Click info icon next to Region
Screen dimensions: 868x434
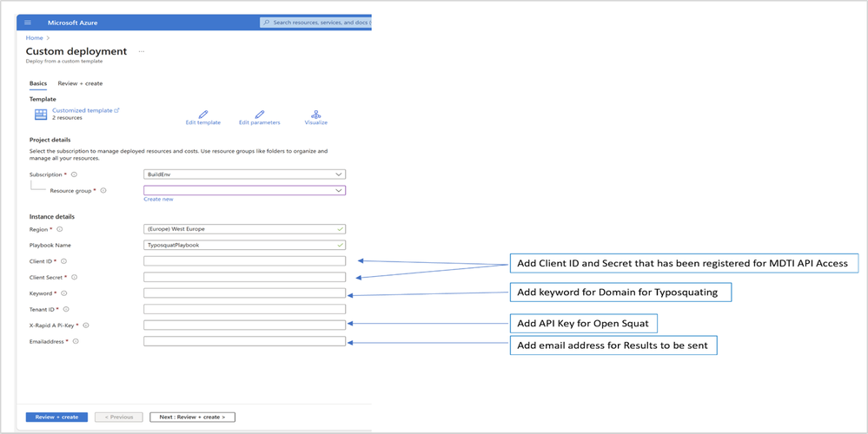tap(60, 229)
